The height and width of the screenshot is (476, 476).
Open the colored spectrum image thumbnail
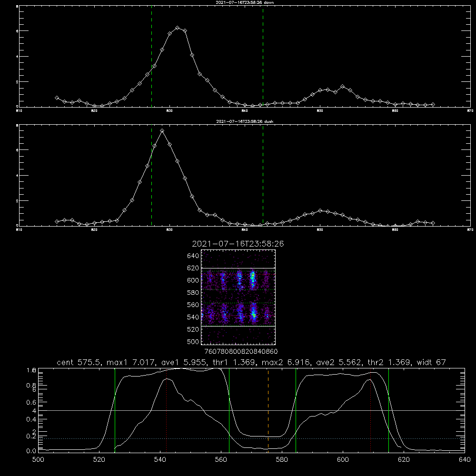pos(238,297)
